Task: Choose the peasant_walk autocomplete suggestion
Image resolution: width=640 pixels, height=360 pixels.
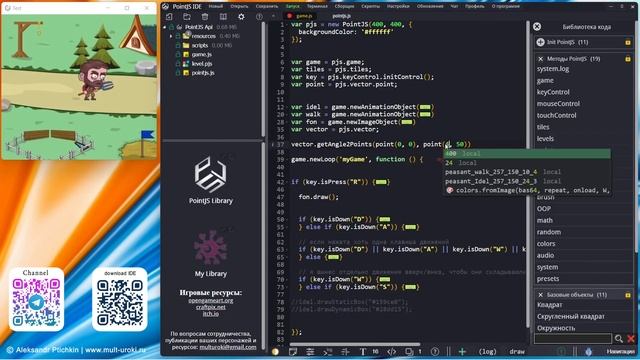Action: tap(527, 172)
